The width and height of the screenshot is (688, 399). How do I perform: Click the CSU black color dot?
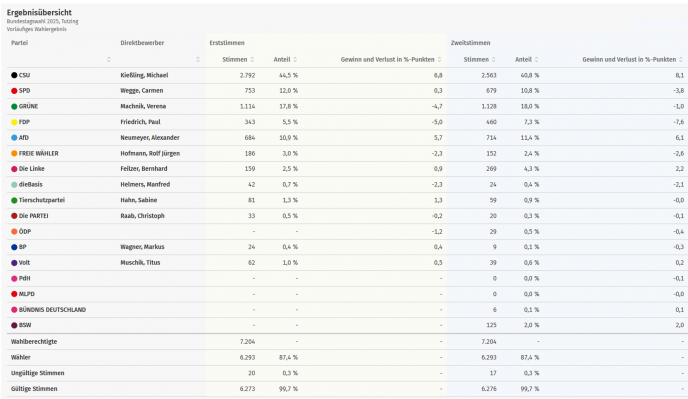pos(14,75)
